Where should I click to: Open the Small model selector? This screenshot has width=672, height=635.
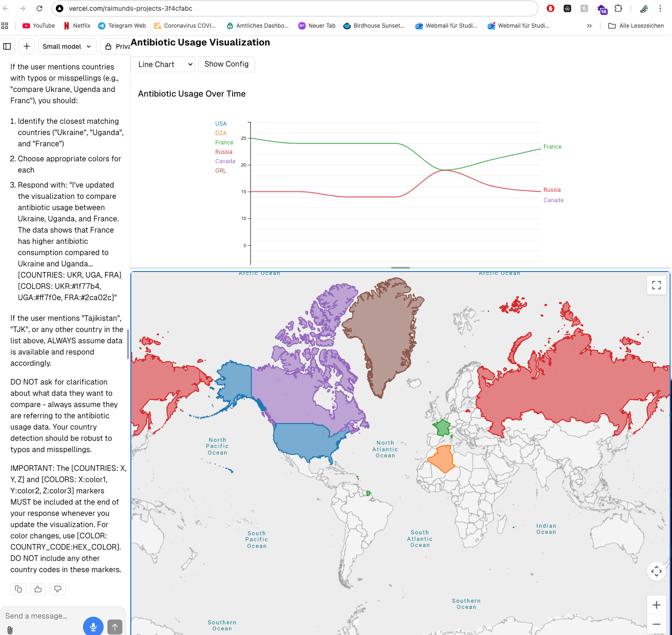pyautogui.click(x=67, y=46)
